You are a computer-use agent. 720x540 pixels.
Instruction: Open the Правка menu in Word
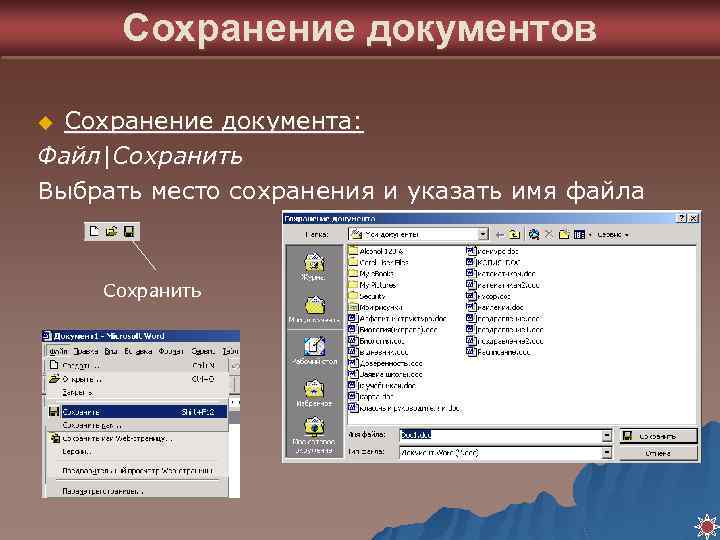86,351
